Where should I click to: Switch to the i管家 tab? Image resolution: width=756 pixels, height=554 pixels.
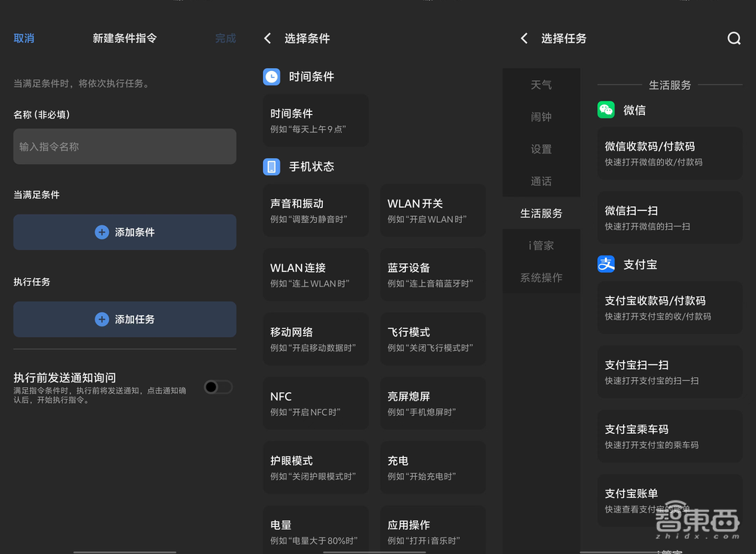(x=541, y=245)
